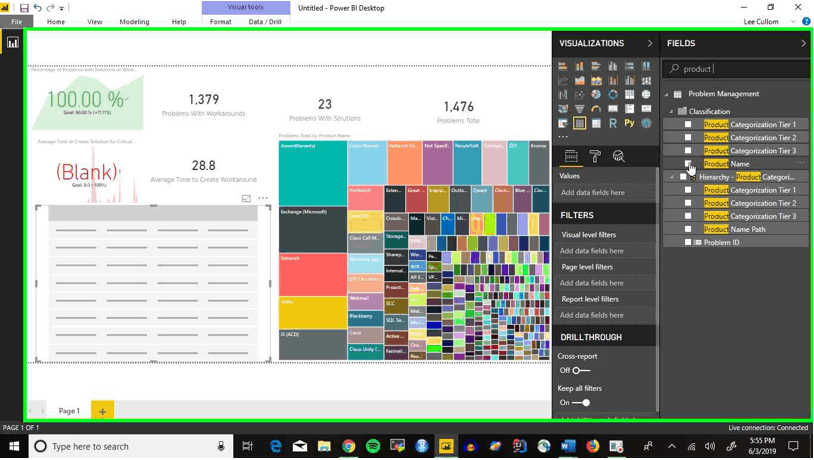Collapse the Classification folder

pos(671,112)
